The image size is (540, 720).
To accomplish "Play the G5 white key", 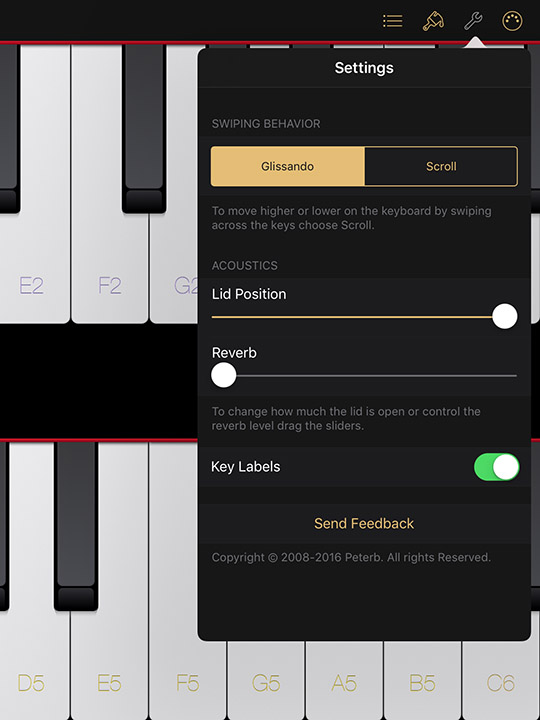I will click(266, 682).
